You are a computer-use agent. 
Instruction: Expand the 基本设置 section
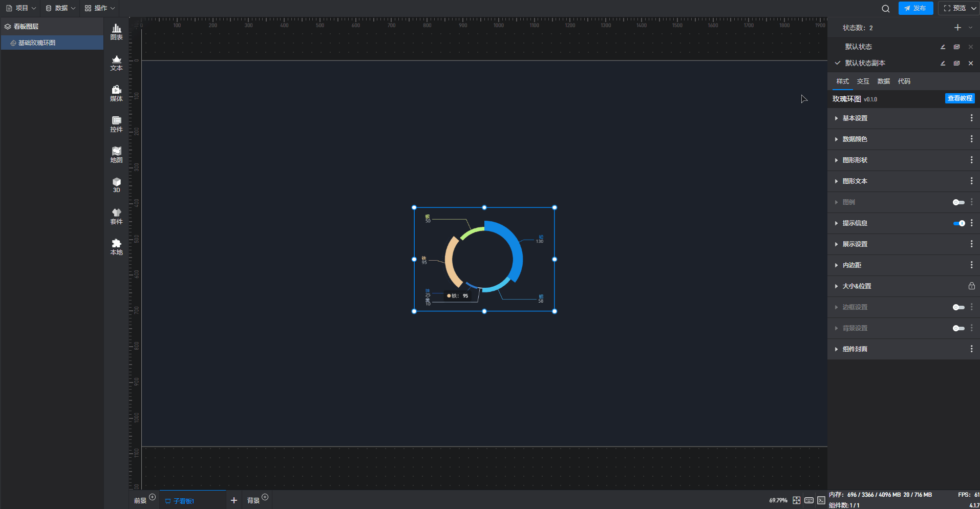[x=855, y=118]
